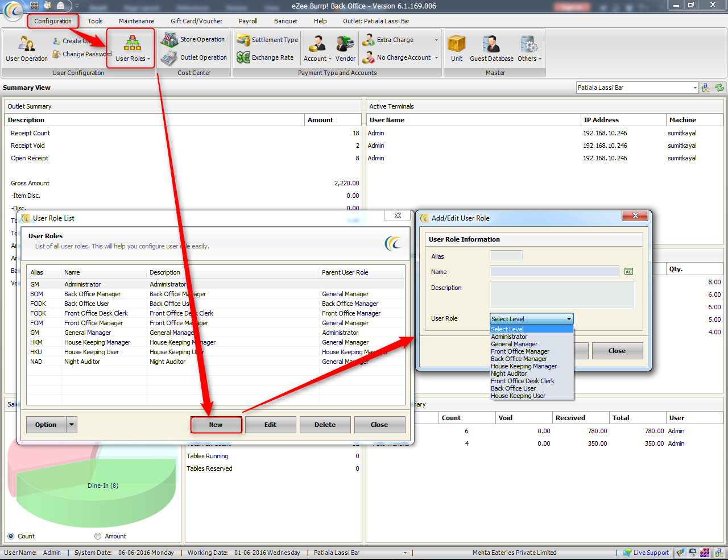Click the Description text area
The height and width of the screenshot is (560, 728).
pyautogui.click(x=562, y=295)
